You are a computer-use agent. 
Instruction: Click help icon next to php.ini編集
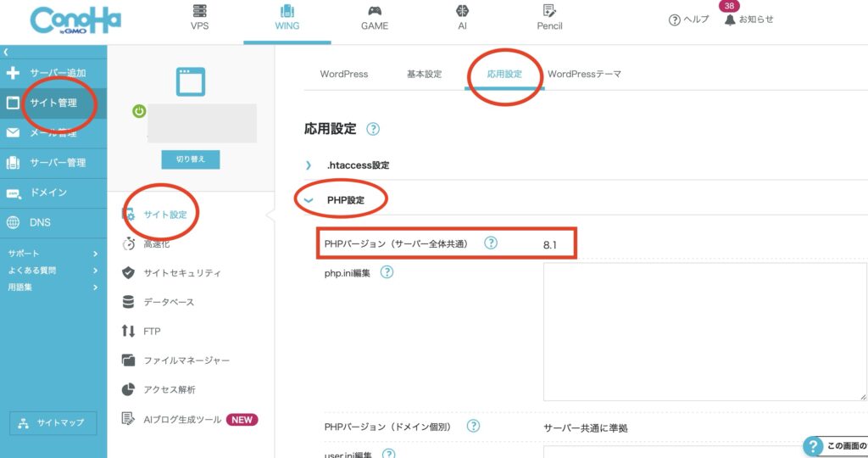click(387, 272)
